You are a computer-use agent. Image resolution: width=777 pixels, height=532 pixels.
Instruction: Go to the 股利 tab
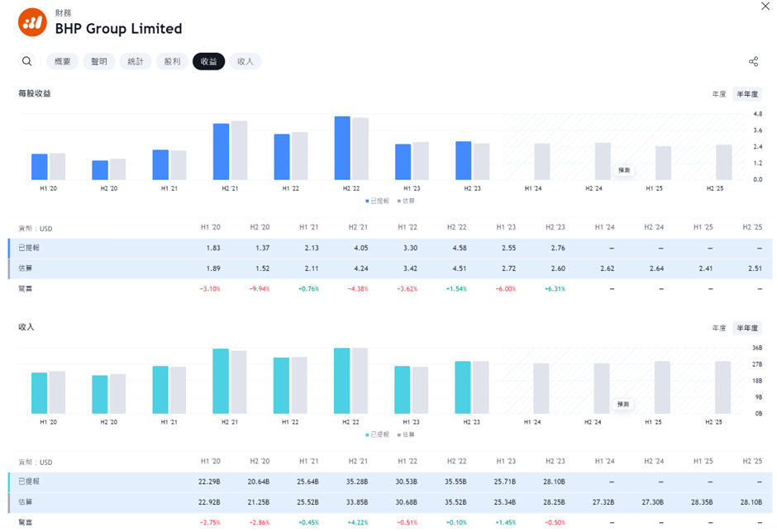[172, 61]
